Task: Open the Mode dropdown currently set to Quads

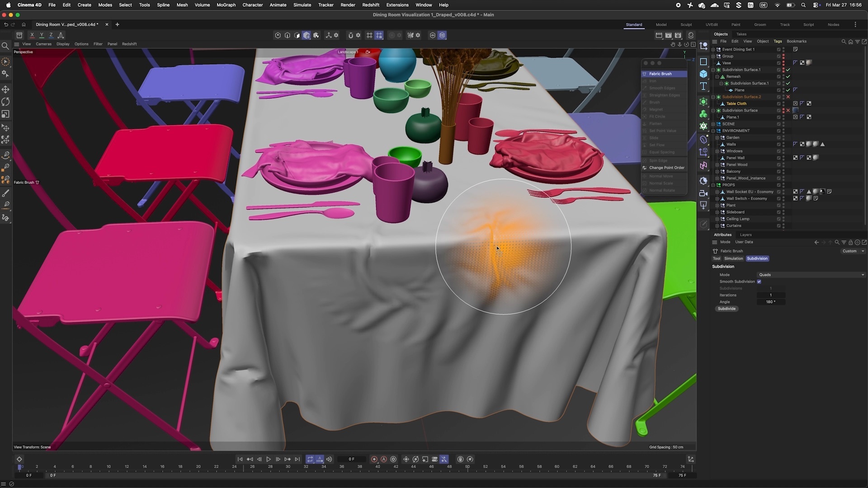Action: (811, 275)
